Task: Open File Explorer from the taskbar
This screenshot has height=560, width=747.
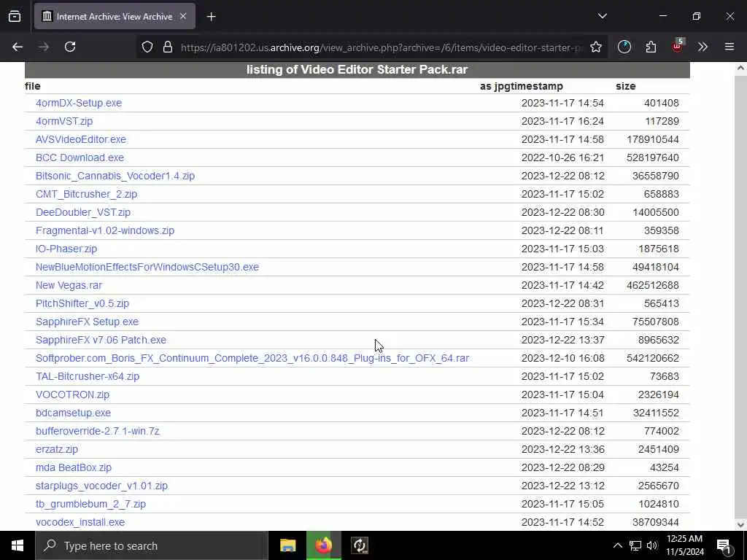Action: pos(287,545)
